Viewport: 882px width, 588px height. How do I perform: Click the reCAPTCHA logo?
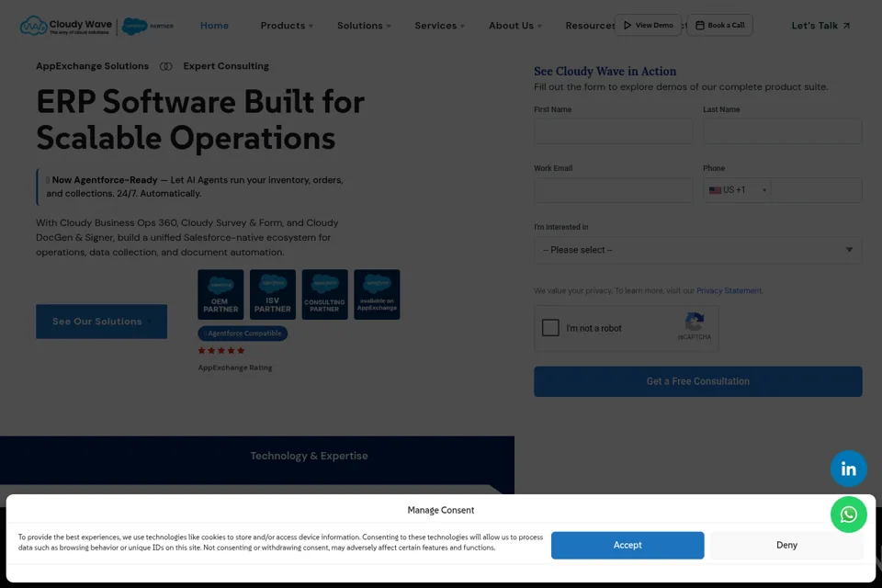coord(695,322)
